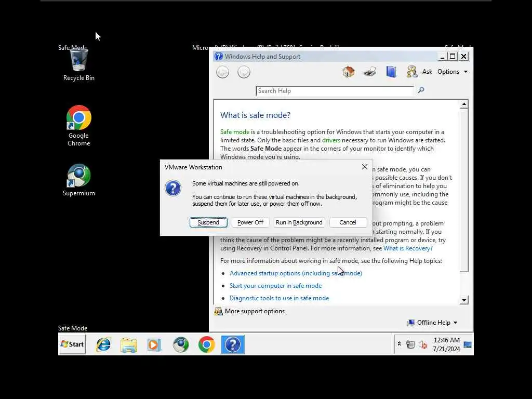This screenshot has height=399, width=532.
Task: Open the 'Safe mode' green glossary link
Action: [235, 131]
